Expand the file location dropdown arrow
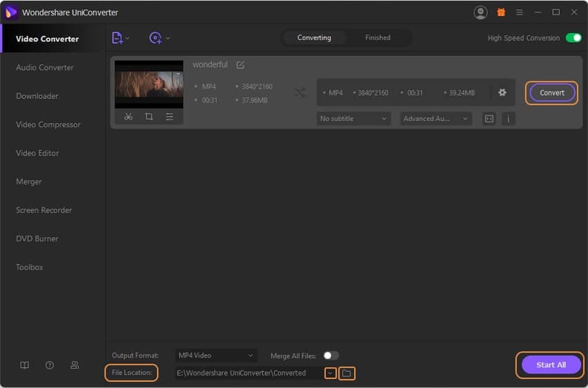This screenshot has width=588, height=388. coord(330,373)
